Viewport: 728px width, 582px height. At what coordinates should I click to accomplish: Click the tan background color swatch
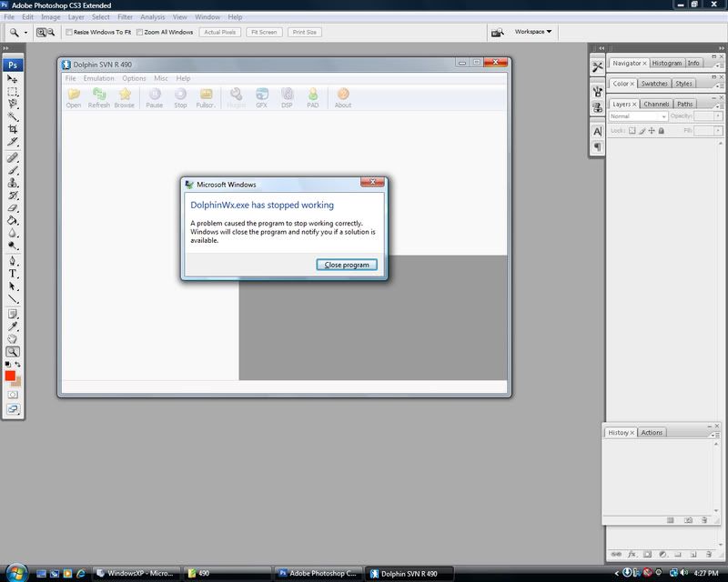(x=17, y=383)
